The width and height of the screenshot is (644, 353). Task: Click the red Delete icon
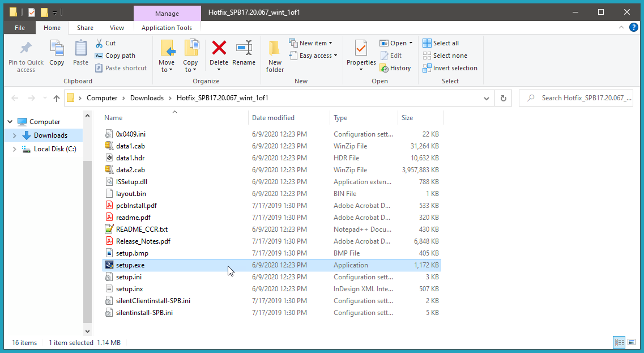(219, 48)
